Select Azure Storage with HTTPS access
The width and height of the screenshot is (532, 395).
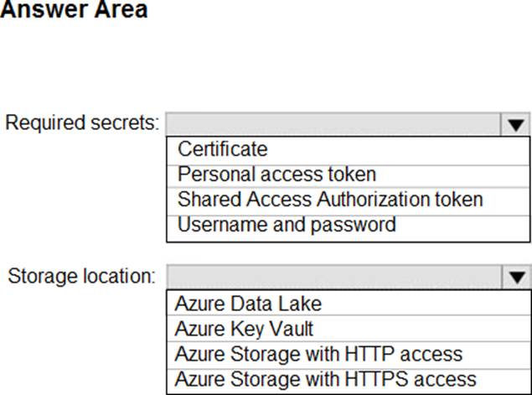[x=325, y=378]
